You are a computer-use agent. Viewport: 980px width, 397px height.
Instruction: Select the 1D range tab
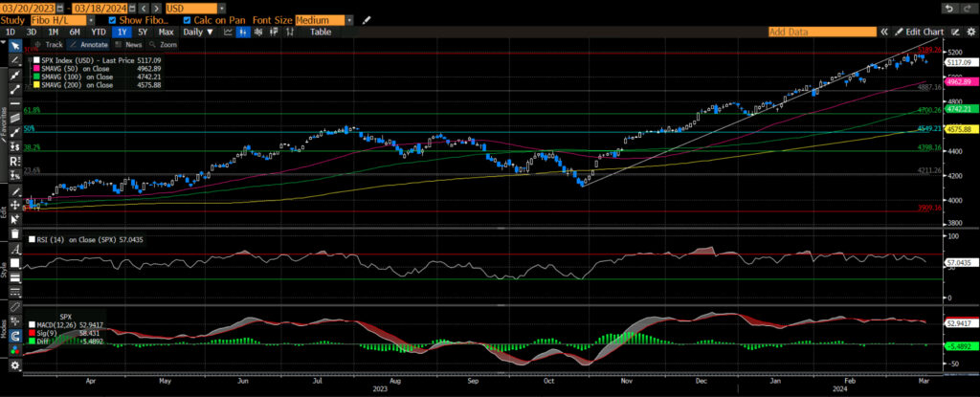[11, 32]
